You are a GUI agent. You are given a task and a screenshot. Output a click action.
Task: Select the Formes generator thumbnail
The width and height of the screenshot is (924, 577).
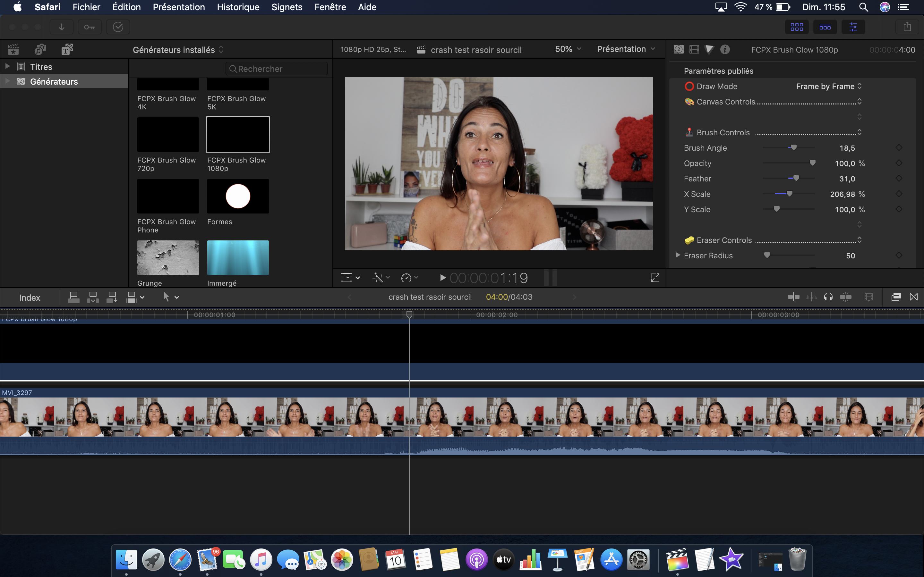[238, 196]
